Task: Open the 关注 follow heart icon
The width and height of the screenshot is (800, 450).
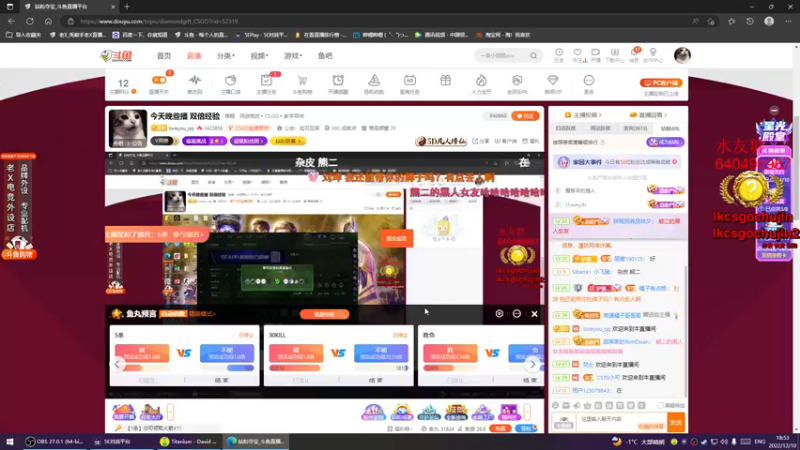Action: click(x=578, y=55)
